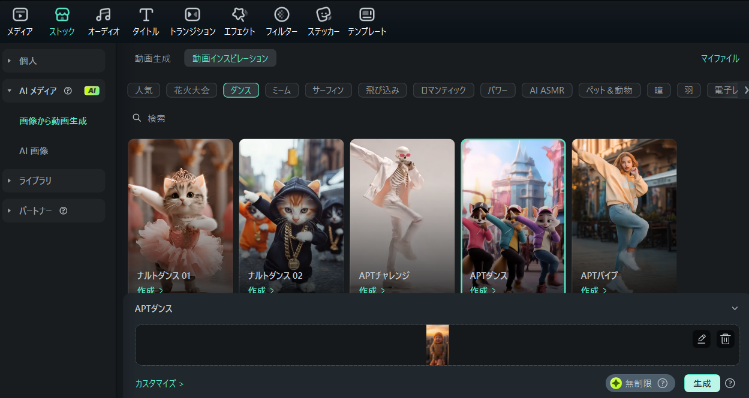Select the ペット＆動物 category tag
Image resolution: width=749 pixels, height=398 pixels.
tap(610, 90)
